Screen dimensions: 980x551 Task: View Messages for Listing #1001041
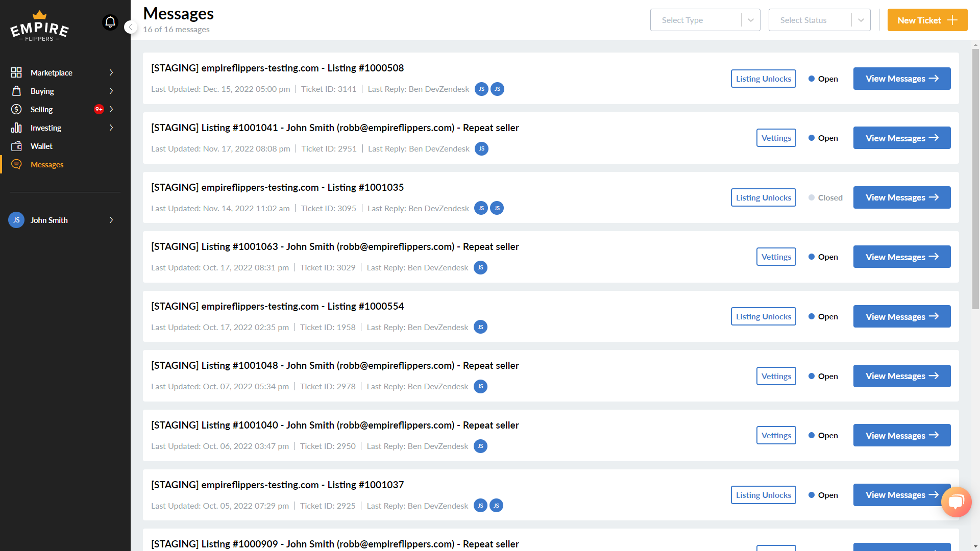(902, 138)
